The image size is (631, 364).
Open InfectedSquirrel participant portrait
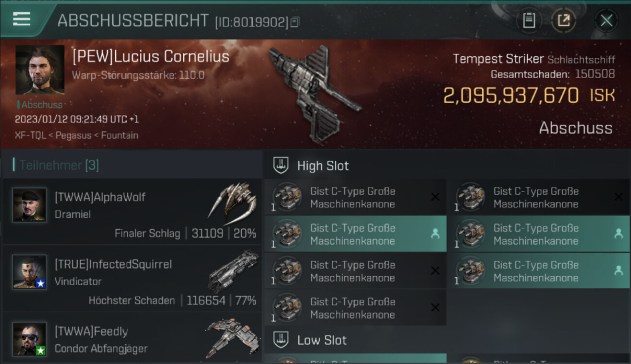tap(30, 272)
